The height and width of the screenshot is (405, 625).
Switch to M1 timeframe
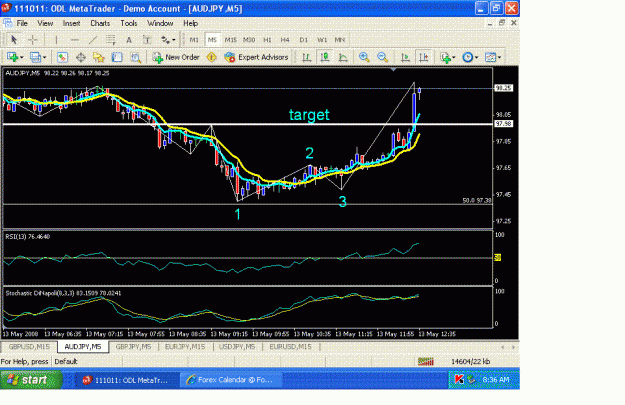pos(194,39)
